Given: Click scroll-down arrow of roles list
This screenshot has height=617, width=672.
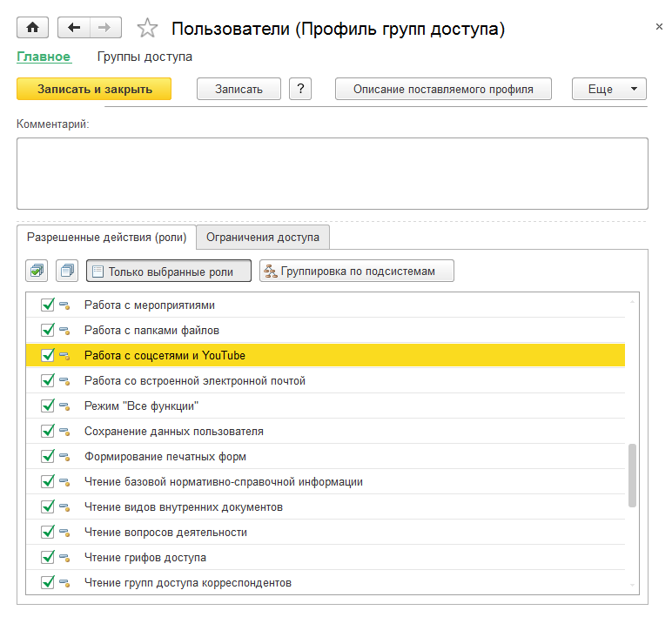Looking at the screenshot, I should [x=632, y=586].
